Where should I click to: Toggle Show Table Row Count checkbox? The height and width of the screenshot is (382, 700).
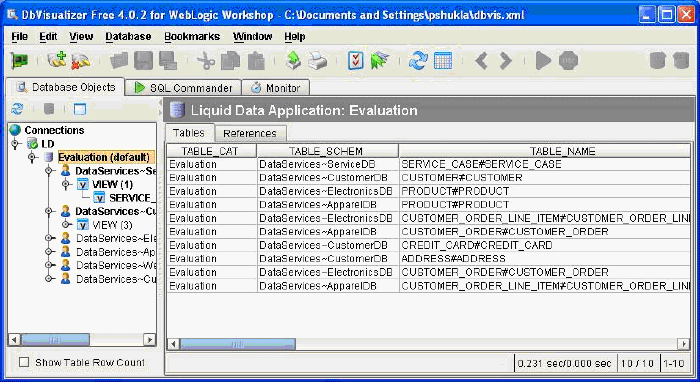[x=24, y=362]
